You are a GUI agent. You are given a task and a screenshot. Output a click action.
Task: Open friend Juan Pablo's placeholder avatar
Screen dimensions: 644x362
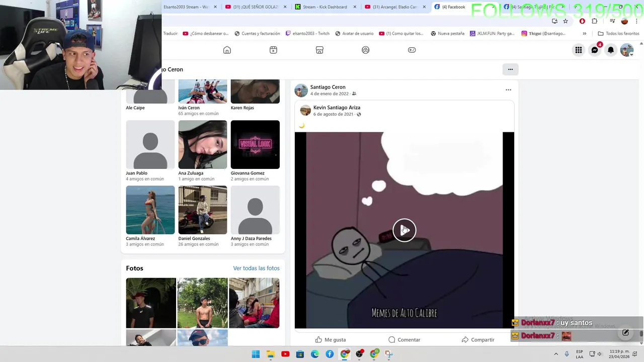[150, 144]
